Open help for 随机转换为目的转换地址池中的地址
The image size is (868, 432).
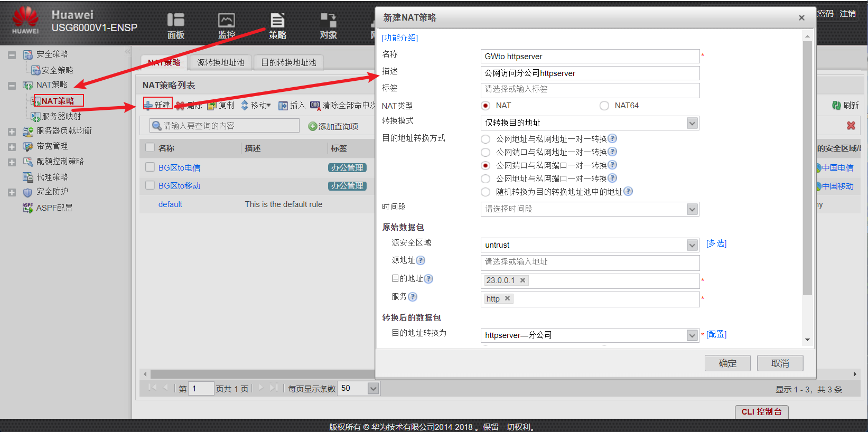[628, 191]
